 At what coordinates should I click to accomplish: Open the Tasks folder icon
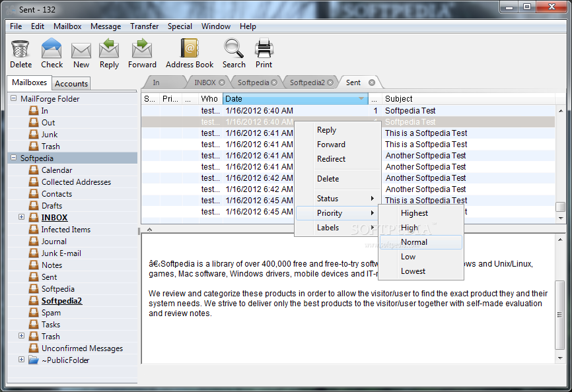point(34,325)
